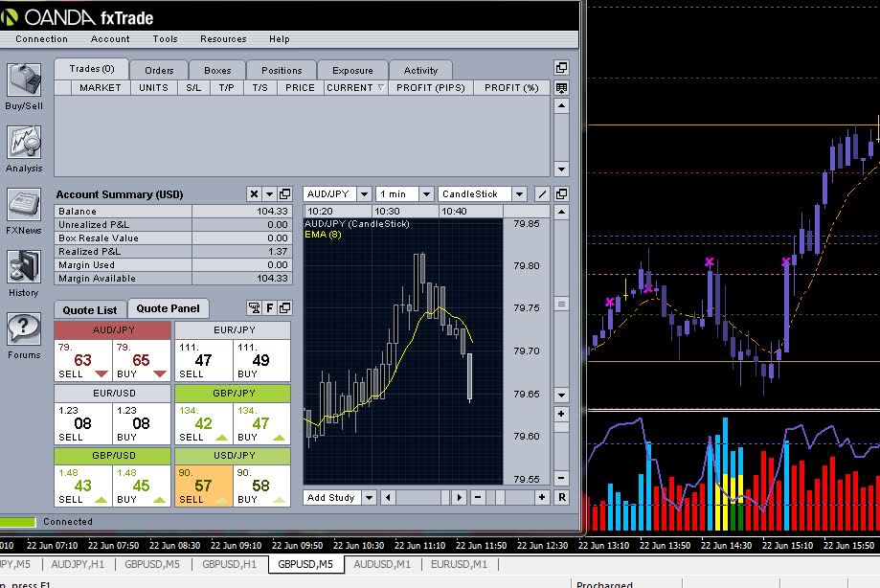Screen dimensions: 880x588
Task: Open the AUDUSD,M1 chart tab
Action: click(382, 564)
